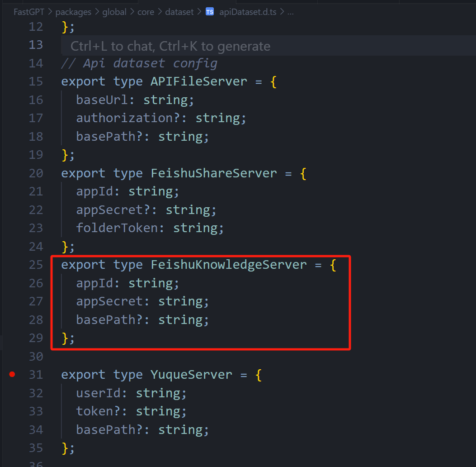Click the FeishuShareServer type name
Image resolution: width=476 pixels, height=467 pixels.
tap(214, 173)
